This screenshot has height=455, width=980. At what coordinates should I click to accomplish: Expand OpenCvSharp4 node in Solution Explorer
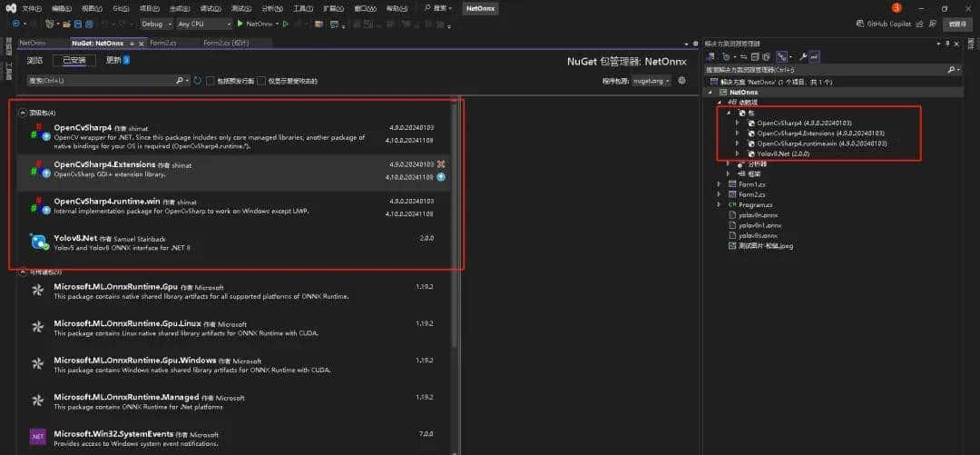(738, 123)
